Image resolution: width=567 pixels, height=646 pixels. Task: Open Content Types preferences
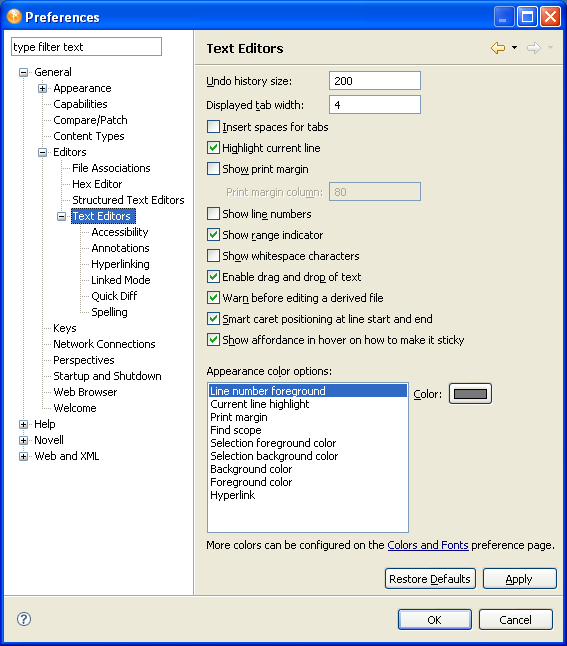coord(89,136)
